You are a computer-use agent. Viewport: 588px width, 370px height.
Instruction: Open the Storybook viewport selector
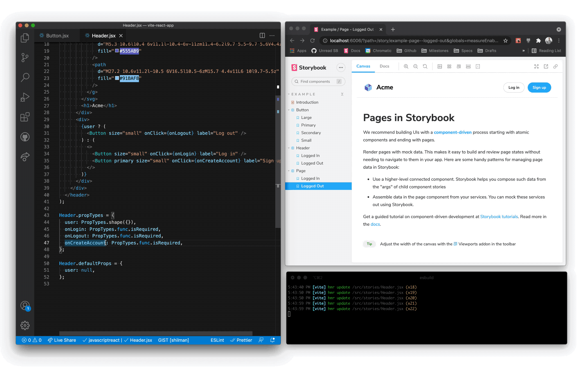pos(459,66)
